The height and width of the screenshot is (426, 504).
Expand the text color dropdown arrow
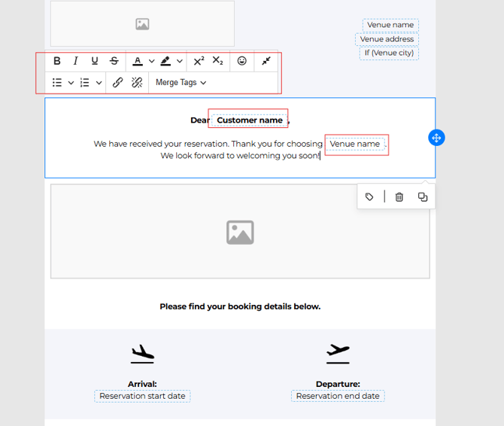[x=151, y=62]
